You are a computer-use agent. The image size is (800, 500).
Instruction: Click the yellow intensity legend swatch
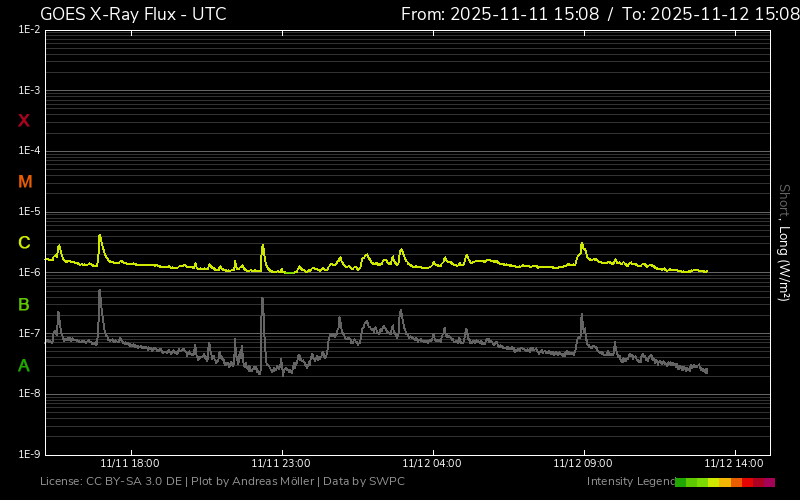coord(714,482)
